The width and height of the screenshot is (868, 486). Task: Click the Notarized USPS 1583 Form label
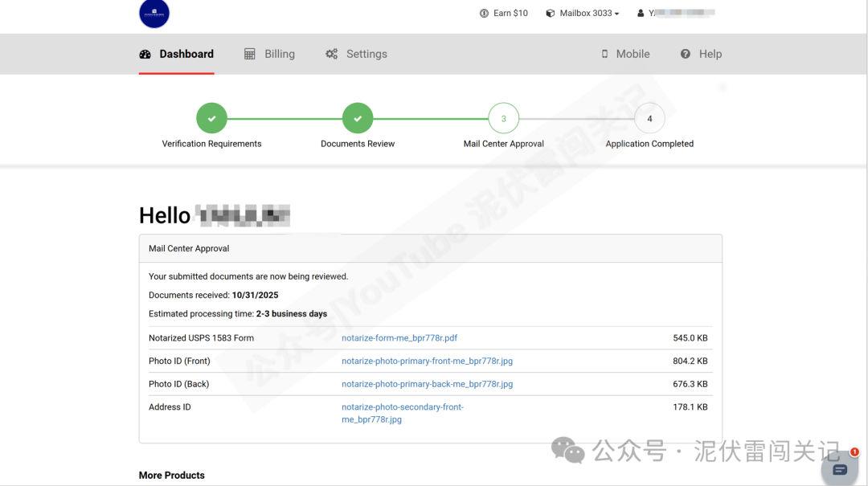click(201, 338)
